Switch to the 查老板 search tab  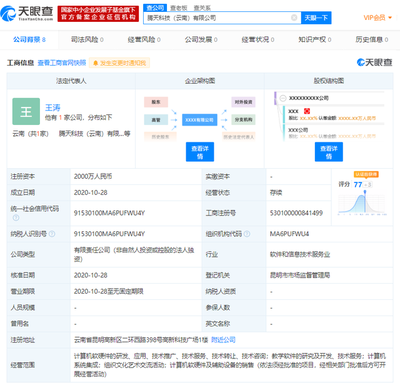179,8
